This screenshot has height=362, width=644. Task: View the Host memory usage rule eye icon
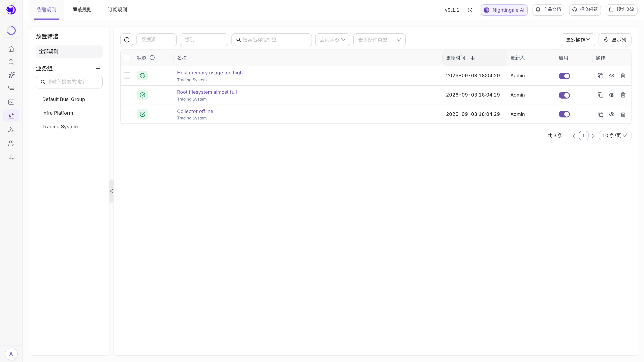click(612, 76)
